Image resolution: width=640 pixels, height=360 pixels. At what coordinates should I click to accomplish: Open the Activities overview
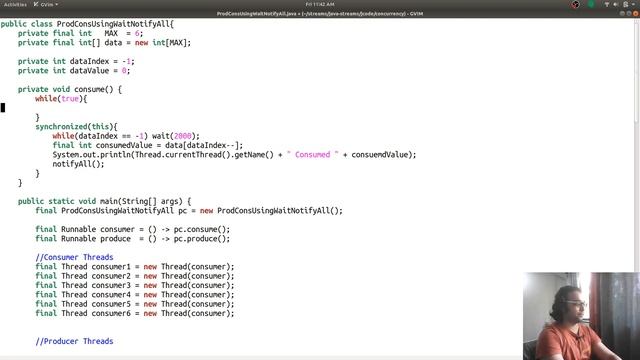15,4
